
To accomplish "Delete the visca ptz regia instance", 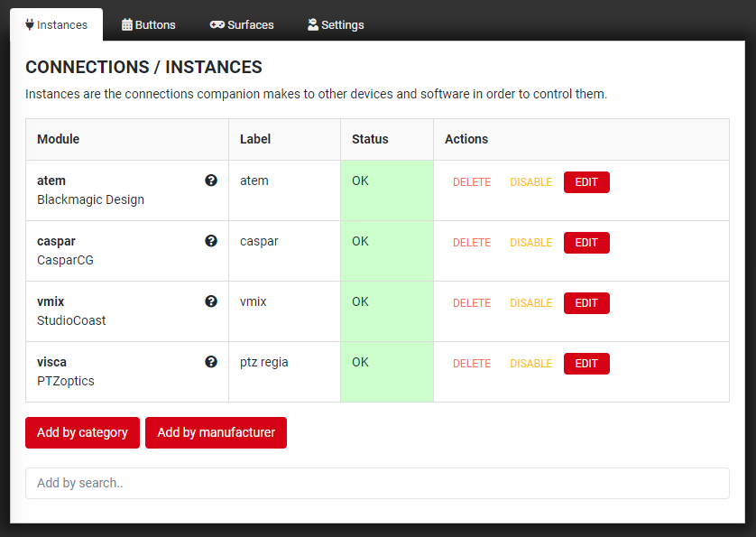I will pos(472,364).
